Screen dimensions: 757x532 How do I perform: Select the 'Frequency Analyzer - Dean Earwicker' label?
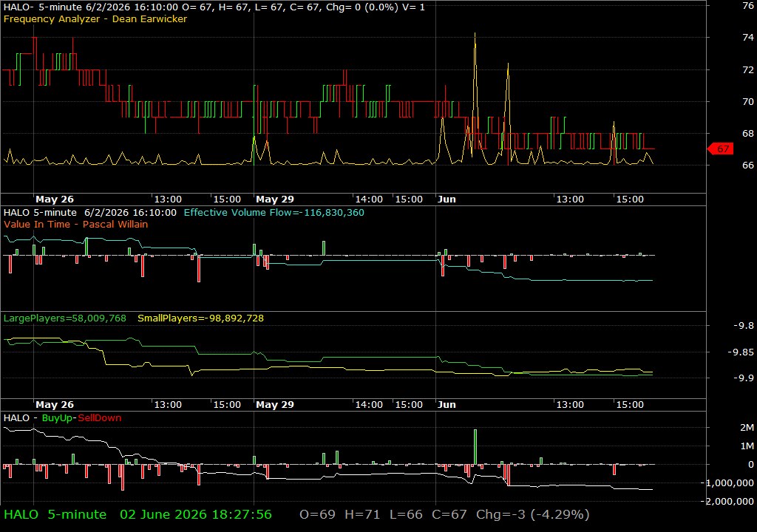click(x=95, y=18)
